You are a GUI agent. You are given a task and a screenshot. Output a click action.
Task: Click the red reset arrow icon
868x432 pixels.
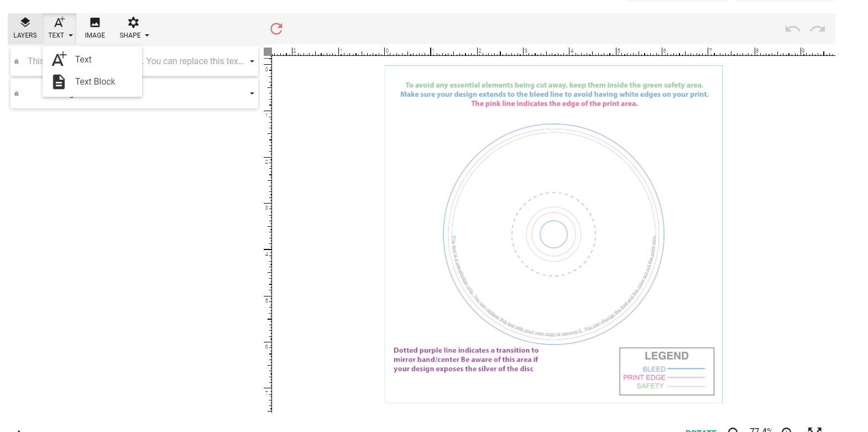(x=276, y=29)
